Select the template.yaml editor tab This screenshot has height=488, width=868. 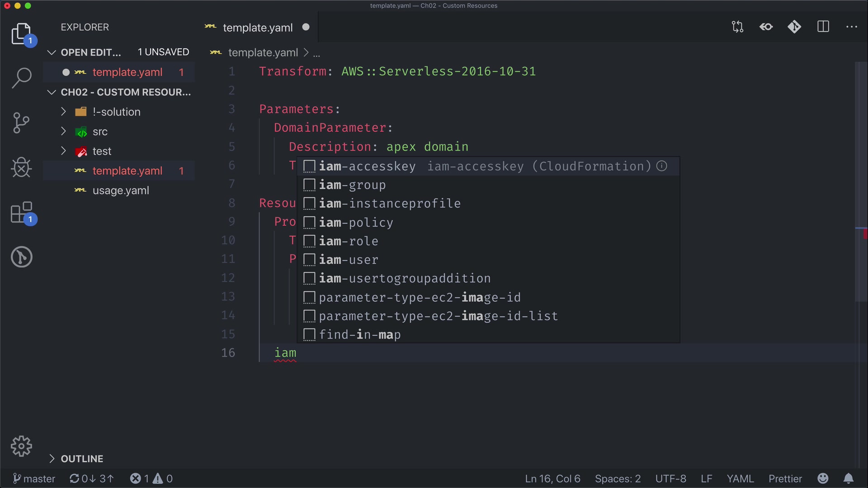pos(258,28)
